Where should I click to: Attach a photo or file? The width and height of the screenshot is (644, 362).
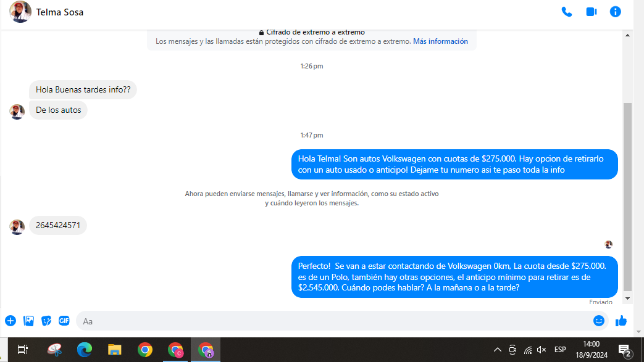click(x=29, y=321)
